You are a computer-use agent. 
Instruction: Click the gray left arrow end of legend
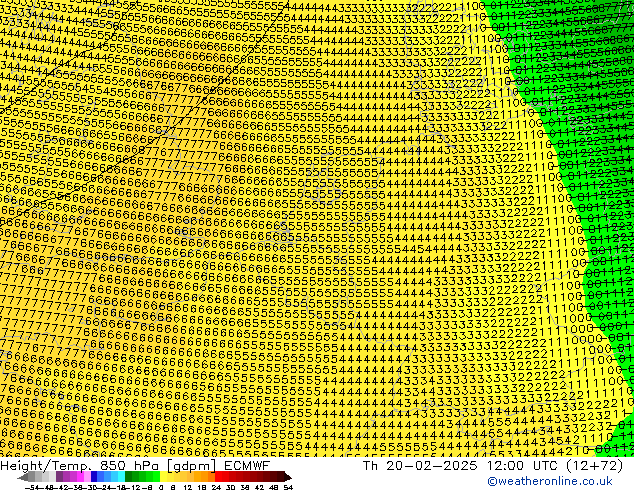(x=23, y=477)
